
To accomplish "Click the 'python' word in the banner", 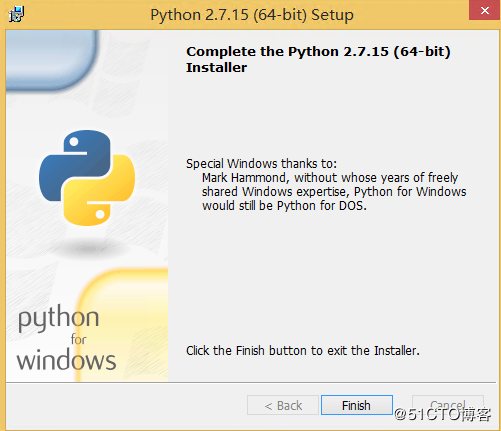I will pos(59,318).
